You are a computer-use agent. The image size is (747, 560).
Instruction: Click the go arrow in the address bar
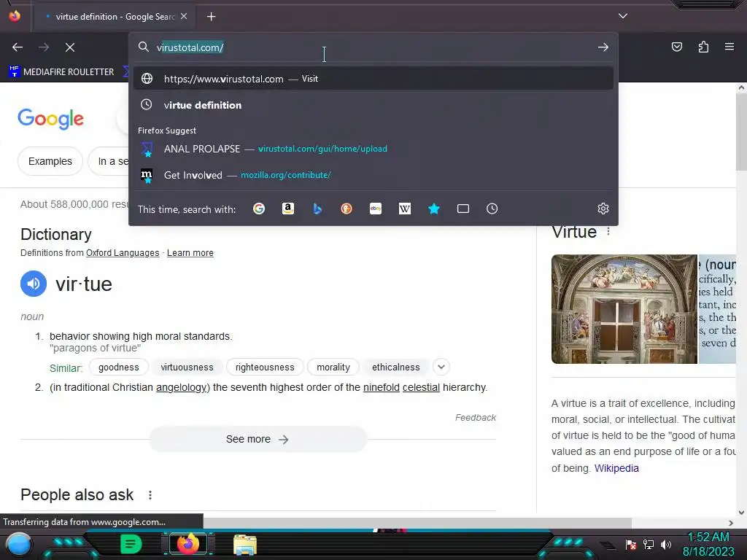(603, 47)
